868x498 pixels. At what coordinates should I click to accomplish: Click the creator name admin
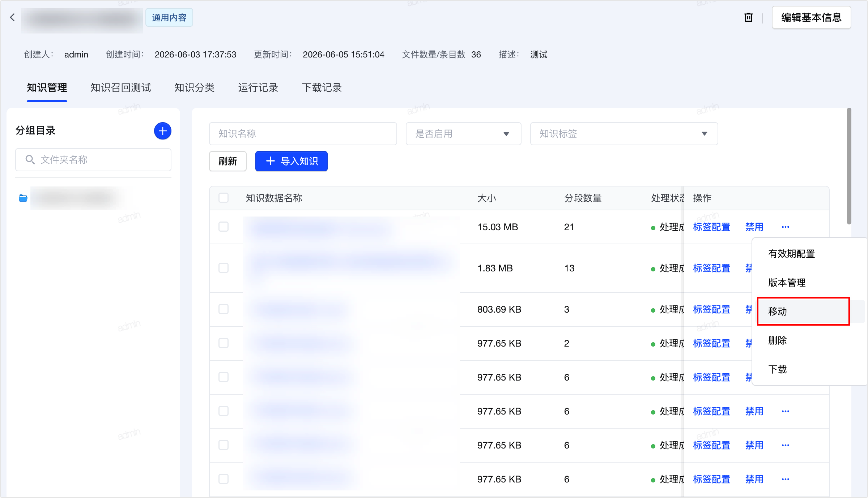76,55
